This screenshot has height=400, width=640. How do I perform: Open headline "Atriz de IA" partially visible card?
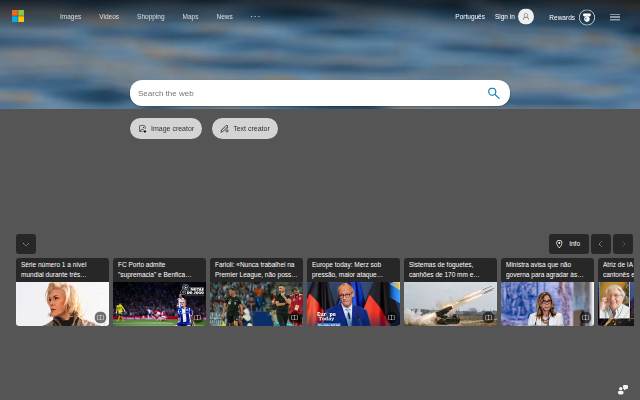pos(618,270)
